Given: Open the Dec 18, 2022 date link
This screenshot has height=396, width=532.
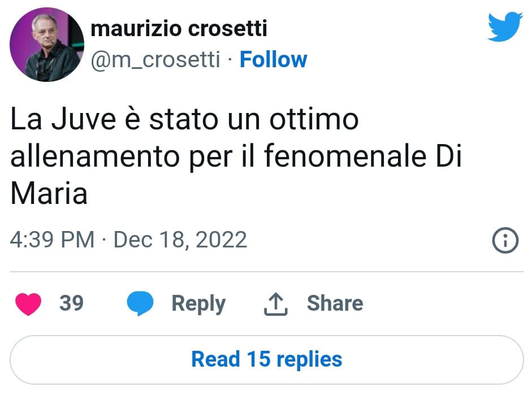Looking at the screenshot, I should point(180,240).
